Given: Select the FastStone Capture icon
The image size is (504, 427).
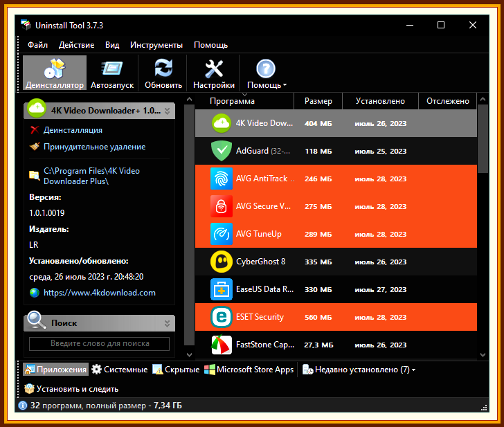Looking at the screenshot, I should [221, 345].
